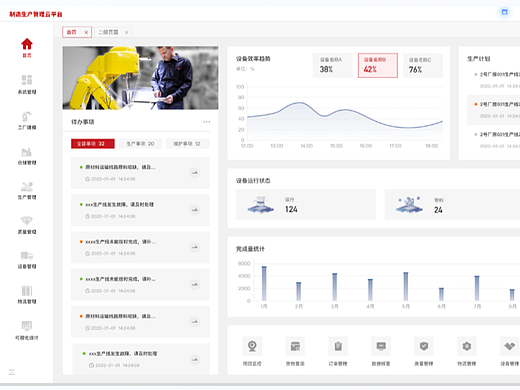Viewport: 520px width, 390px height.
Task: Click the 3月 bar in 完成量统计 chart
Action: [x=335, y=287]
